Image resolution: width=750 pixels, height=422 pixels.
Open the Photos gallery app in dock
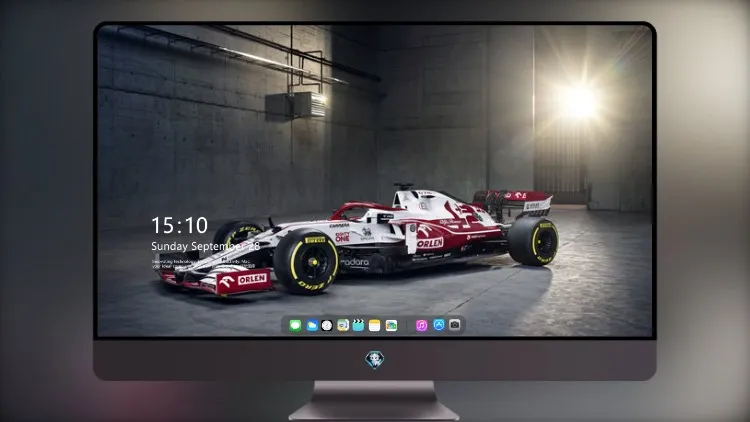pyautogui.click(x=391, y=325)
